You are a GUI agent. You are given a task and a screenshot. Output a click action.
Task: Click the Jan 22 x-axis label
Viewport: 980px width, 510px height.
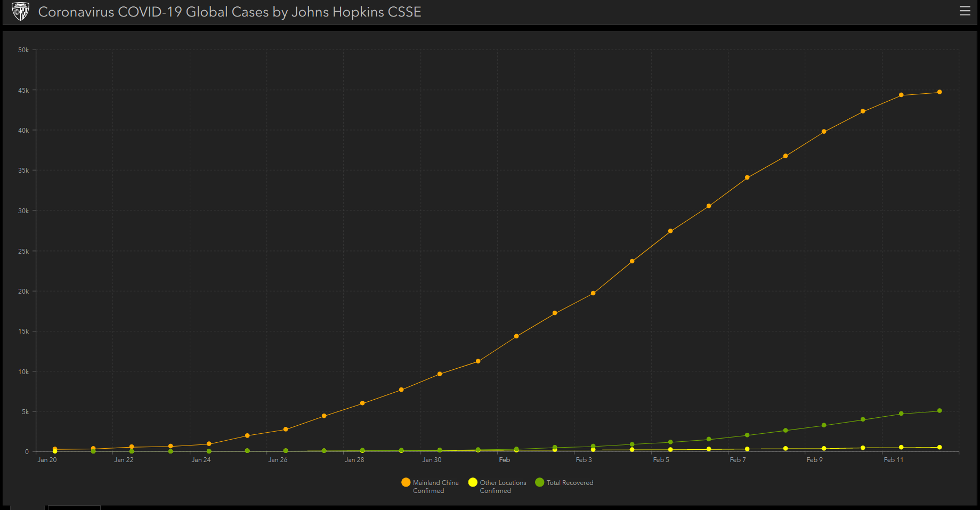[x=124, y=460]
